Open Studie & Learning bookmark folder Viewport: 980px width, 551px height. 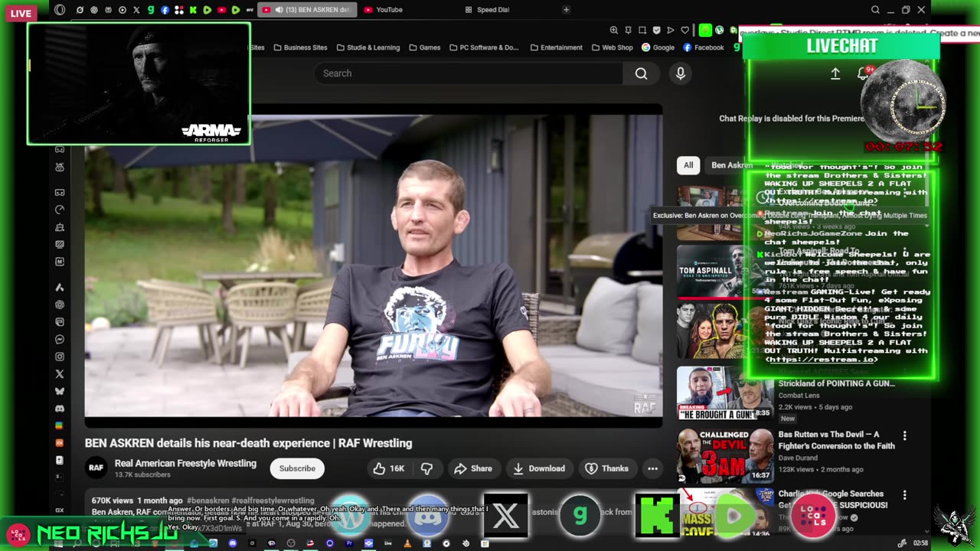(367, 47)
